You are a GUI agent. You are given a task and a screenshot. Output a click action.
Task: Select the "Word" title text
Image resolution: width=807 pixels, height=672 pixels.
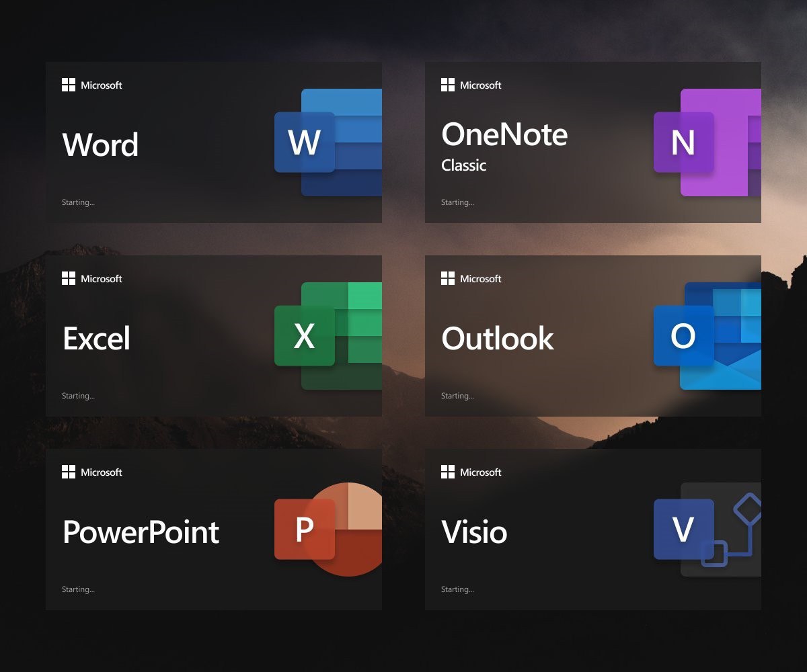(x=101, y=144)
